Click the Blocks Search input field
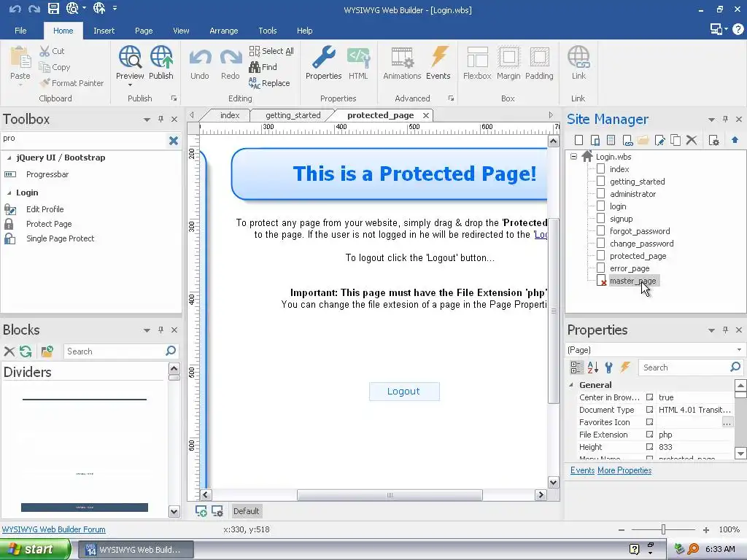Viewport: 747px width, 560px height. pyautogui.click(x=115, y=351)
